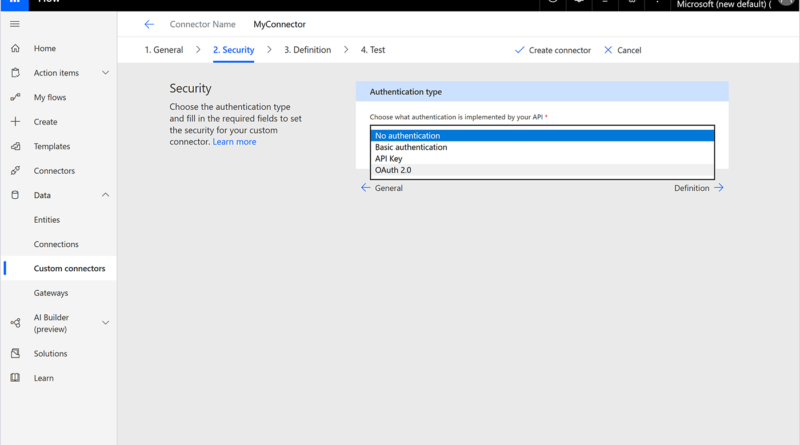Click the Cancel button
The height and width of the screenshot is (445, 800).
pos(622,50)
